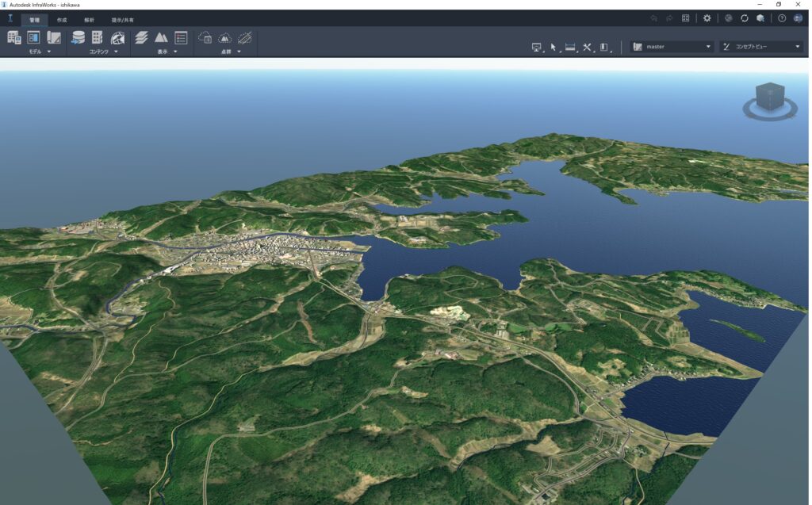
Task: Select the data source database icon
Action: pyautogui.click(x=79, y=37)
